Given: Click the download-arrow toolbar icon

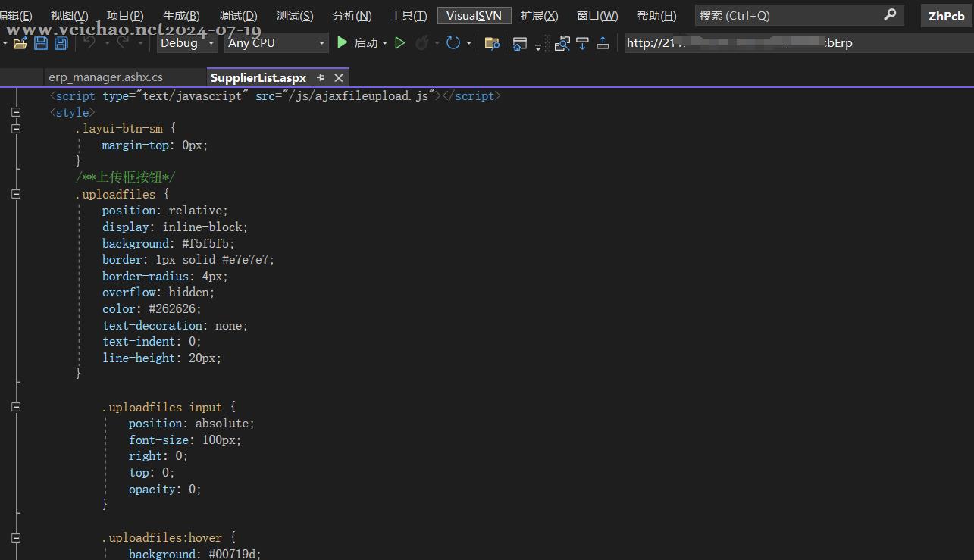Looking at the screenshot, I should pos(582,43).
